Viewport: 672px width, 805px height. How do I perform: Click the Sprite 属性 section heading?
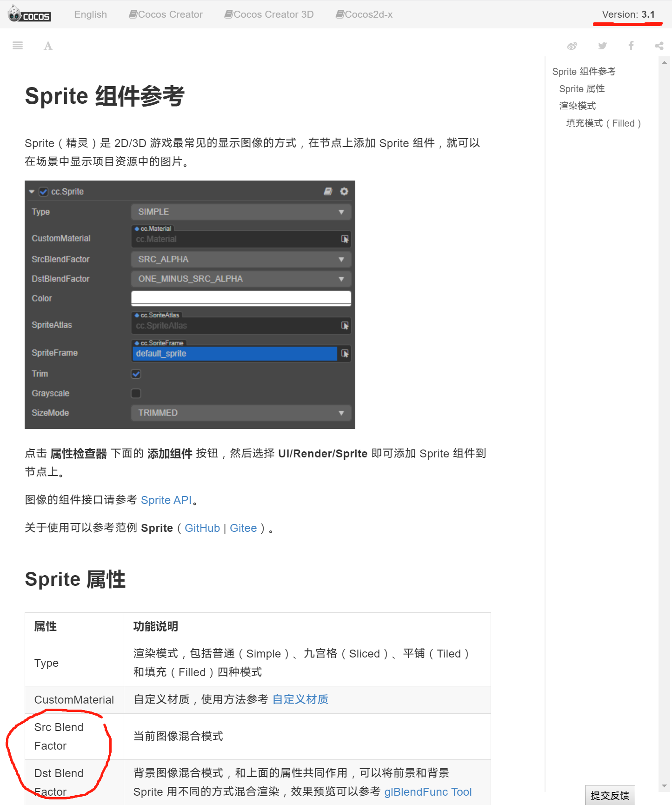tap(75, 579)
